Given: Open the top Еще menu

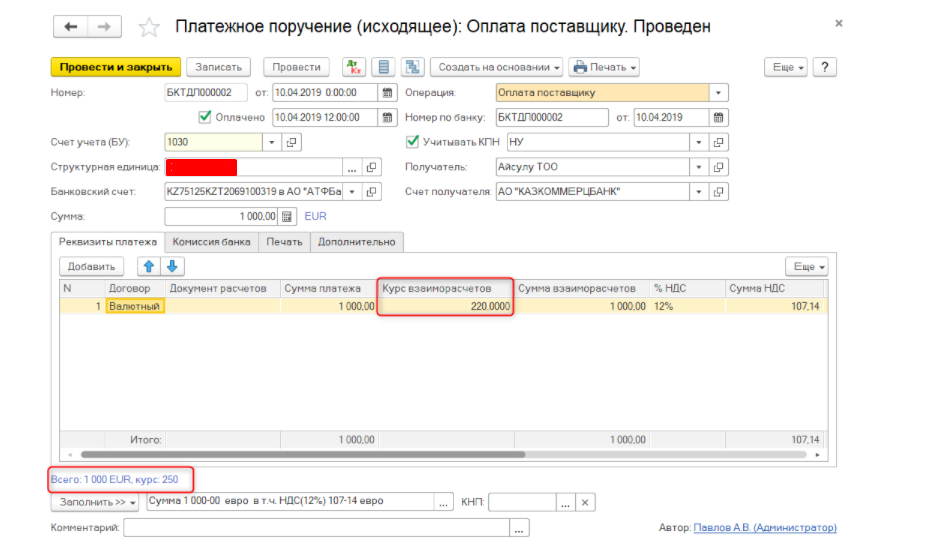Looking at the screenshot, I should point(786,67).
